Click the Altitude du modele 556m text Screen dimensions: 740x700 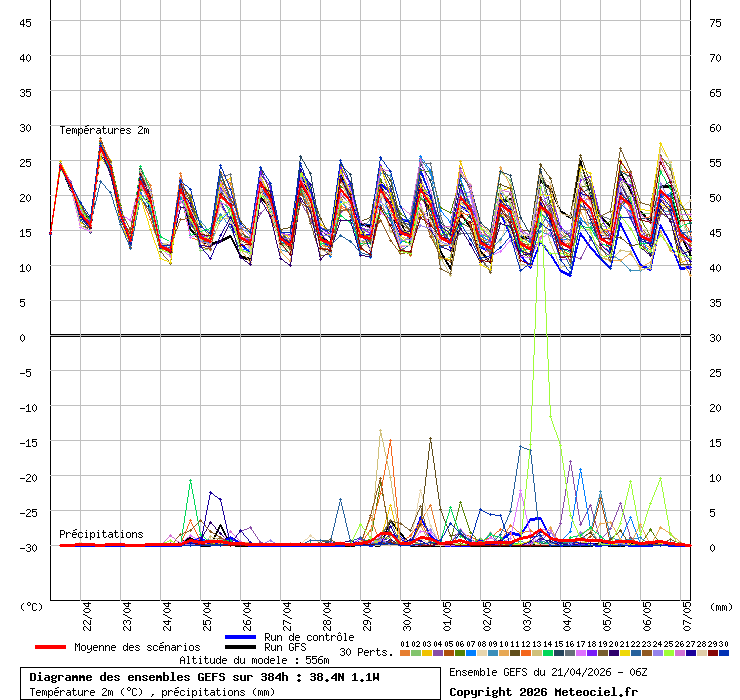tap(254, 660)
